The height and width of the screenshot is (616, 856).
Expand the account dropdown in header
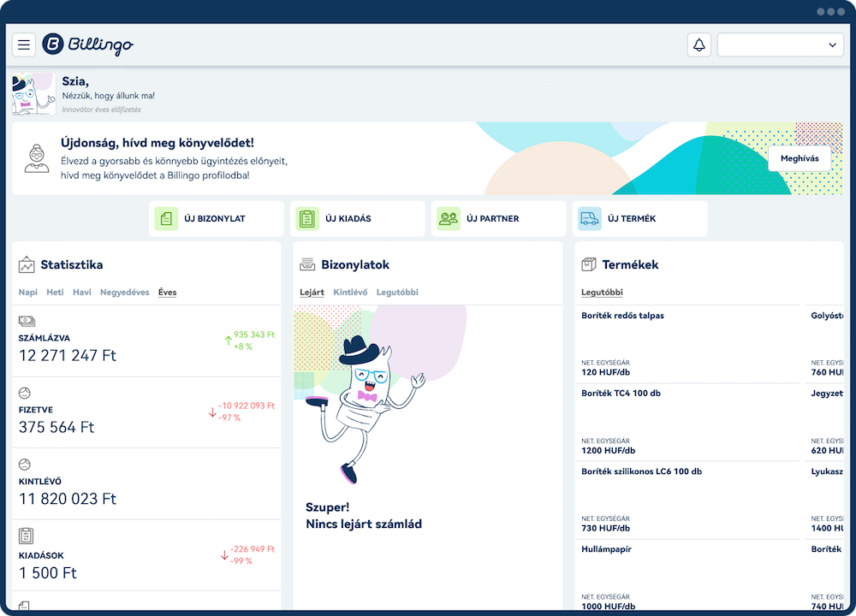pyautogui.click(x=780, y=45)
